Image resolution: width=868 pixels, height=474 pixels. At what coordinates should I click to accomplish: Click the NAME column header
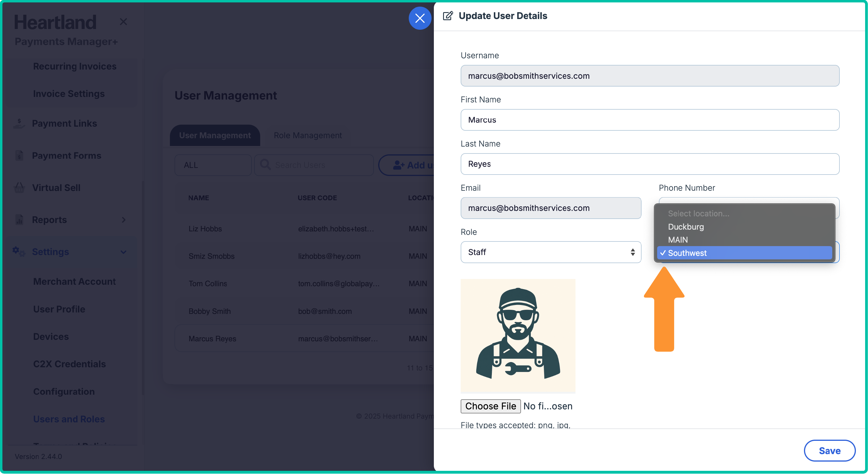pyautogui.click(x=198, y=198)
